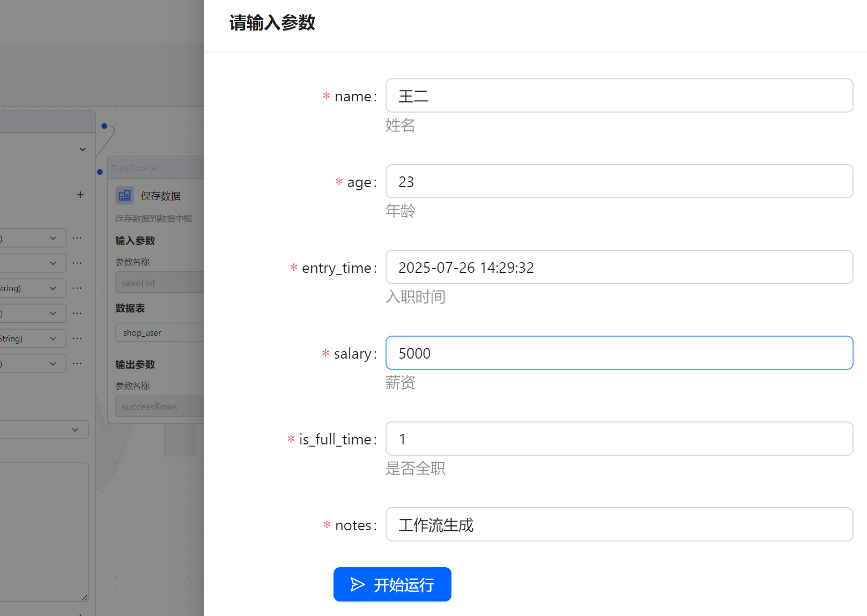Focus the entry_time field with the date
Image resolution: width=867 pixels, height=616 pixels.
pos(619,268)
